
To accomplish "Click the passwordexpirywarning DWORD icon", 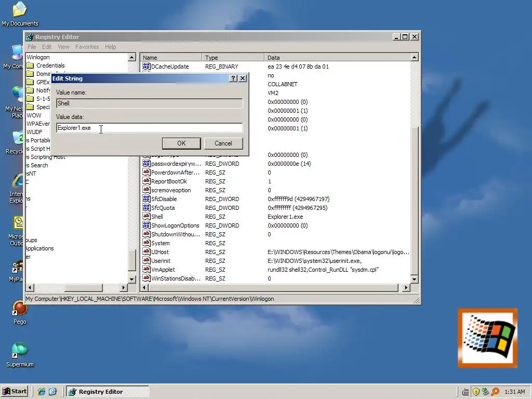I will tap(146, 163).
